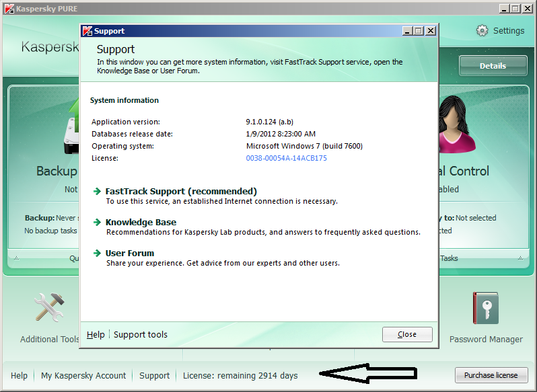Click the System information heading
Viewport: 537px width, 392px height.
click(124, 100)
